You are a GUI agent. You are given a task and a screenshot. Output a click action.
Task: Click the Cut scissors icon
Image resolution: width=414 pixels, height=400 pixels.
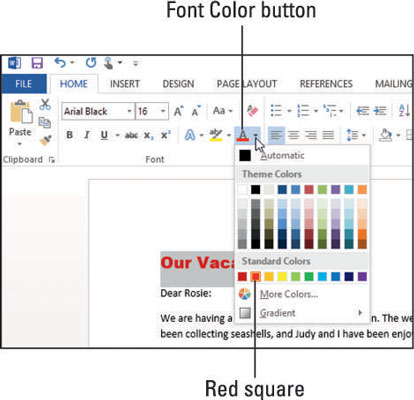[x=45, y=104]
